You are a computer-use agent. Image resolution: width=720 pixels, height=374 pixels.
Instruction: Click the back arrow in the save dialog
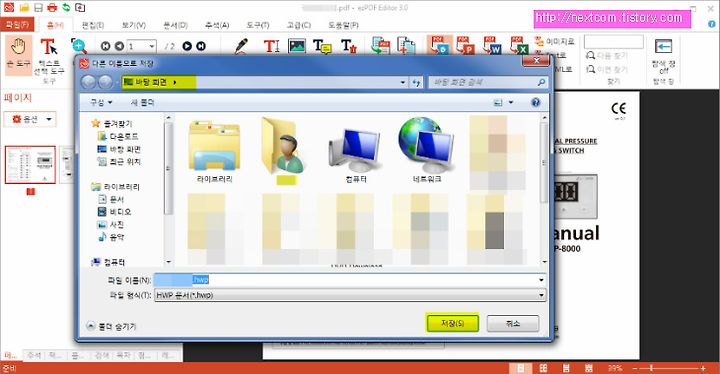coord(89,82)
